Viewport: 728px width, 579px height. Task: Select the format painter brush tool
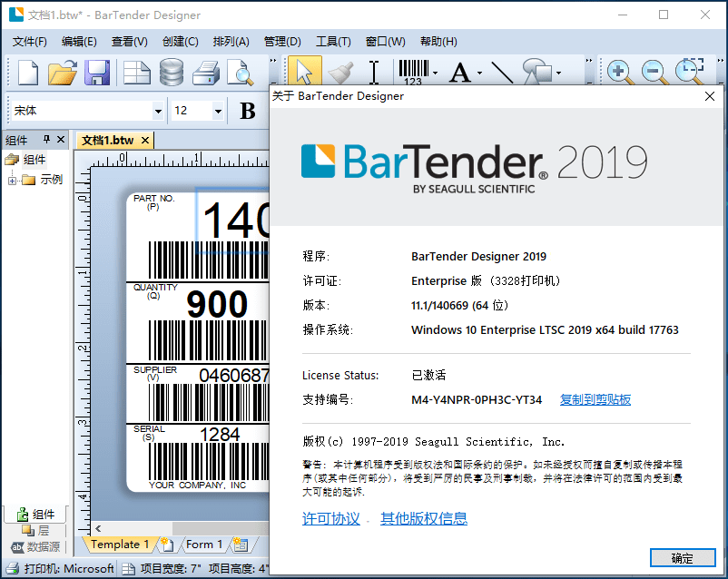tap(340, 73)
